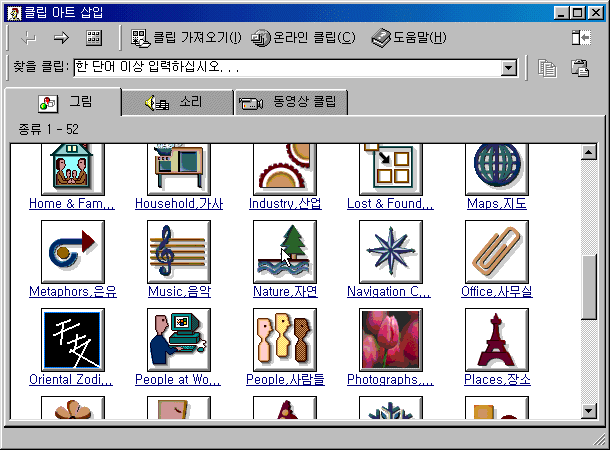Click 클립 가져오기(I) import clips button
610x450 pixels.
tap(186, 38)
